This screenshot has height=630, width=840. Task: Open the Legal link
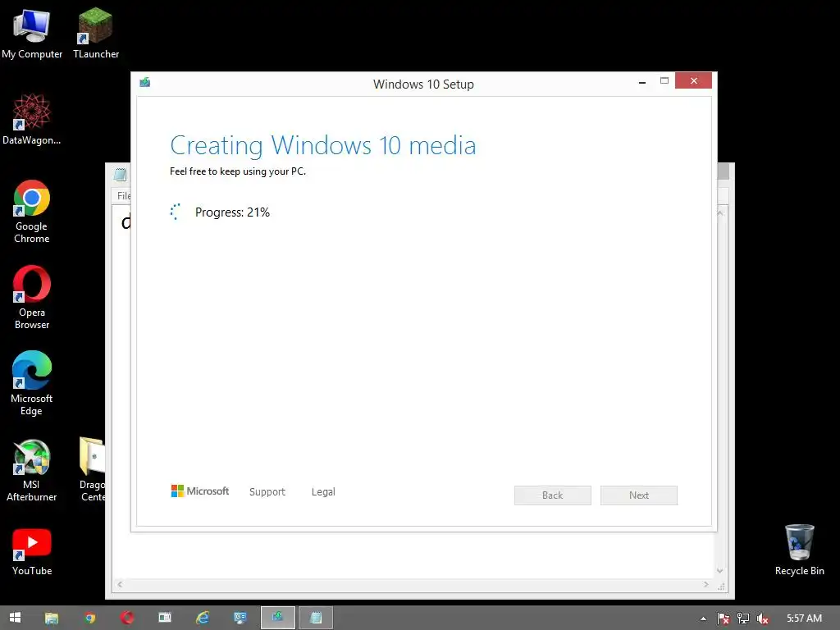pyautogui.click(x=323, y=492)
